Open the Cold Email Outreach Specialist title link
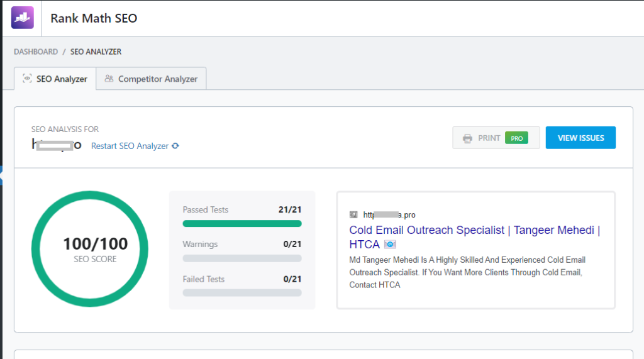644x359 pixels. [474, 237]
